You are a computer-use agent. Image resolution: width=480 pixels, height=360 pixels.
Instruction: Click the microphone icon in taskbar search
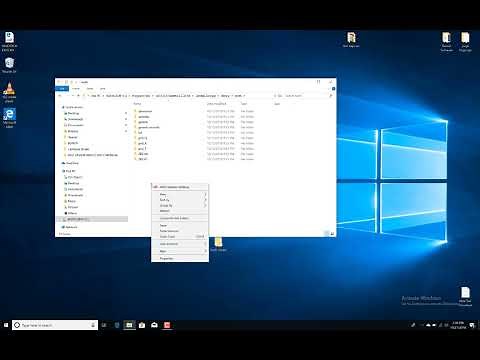click(93, 325)
